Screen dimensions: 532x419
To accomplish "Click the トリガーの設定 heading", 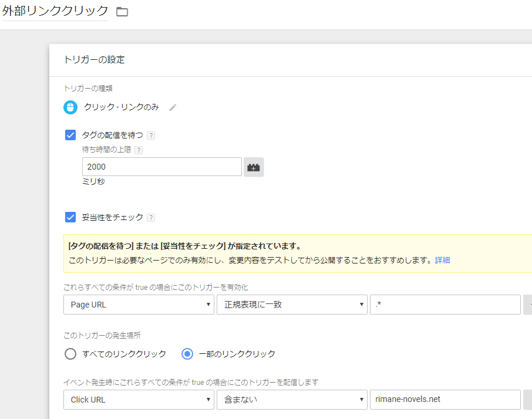I will 95,60.
